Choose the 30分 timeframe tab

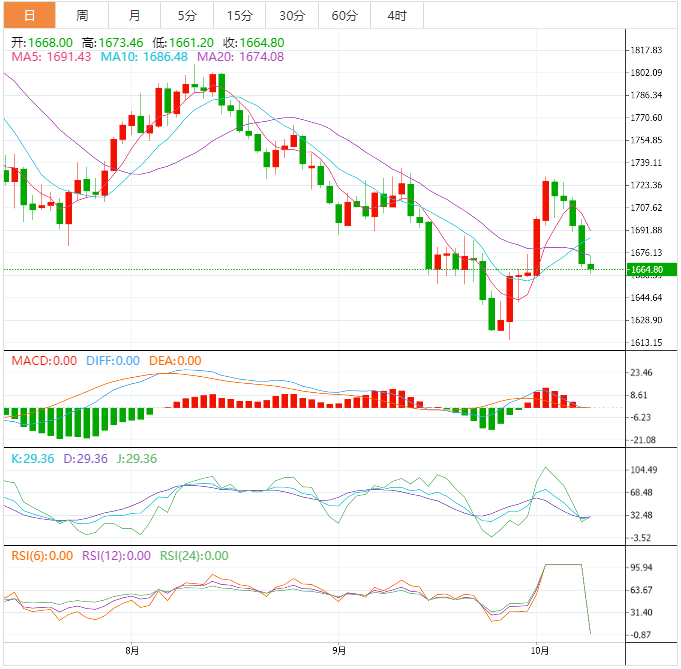[292, 15]
